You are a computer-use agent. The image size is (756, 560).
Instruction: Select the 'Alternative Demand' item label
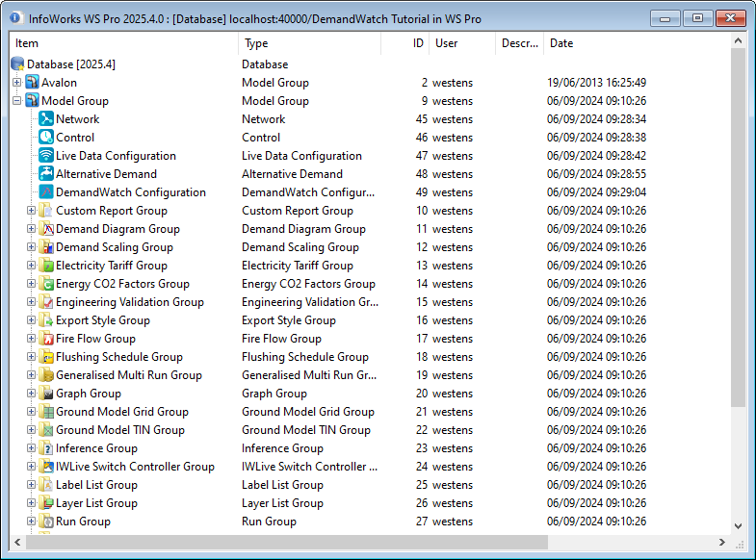(106, 174)
